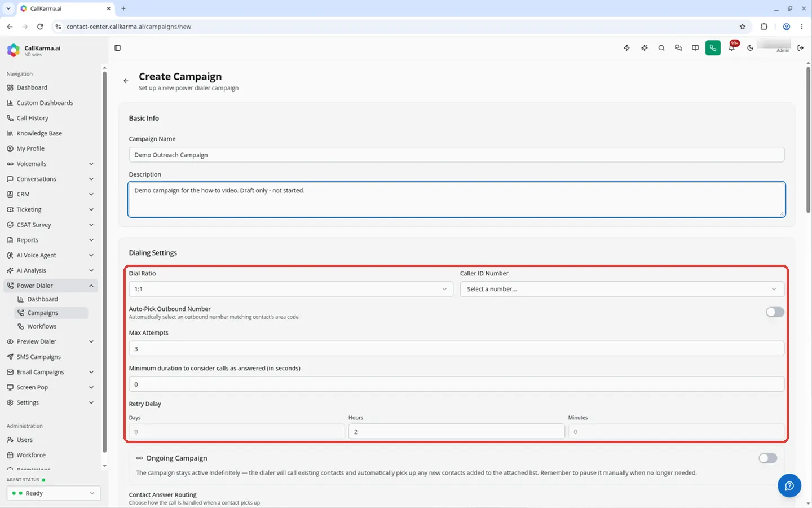The height and width of the screenshot is (508, 812).
Task: Expand the CRM menu
Action: [x=50, y=194]
